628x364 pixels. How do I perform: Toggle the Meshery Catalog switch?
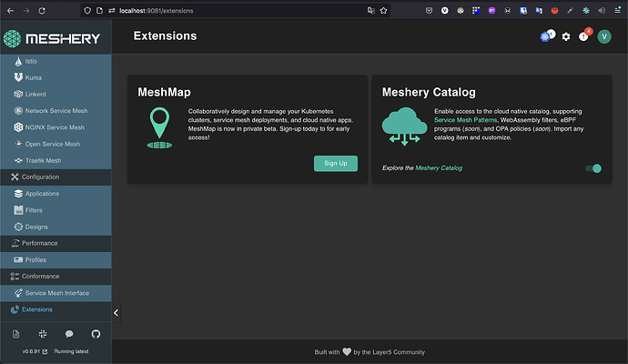tap(593, 168)
